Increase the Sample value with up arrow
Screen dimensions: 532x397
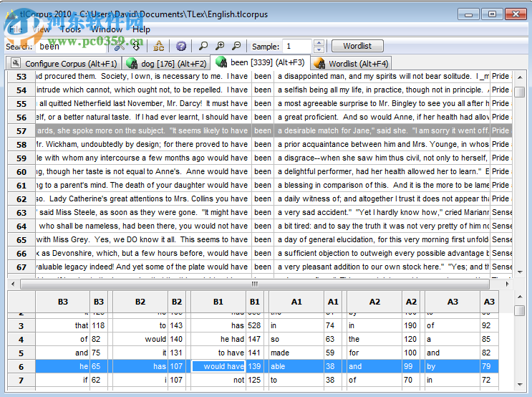coord(318,43)
